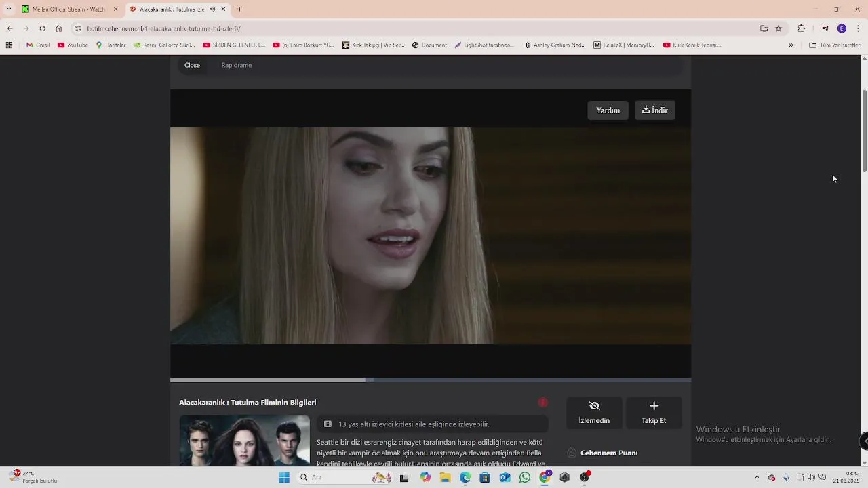The width and height of the screenshot is (868, 488).
Task: Click the site information icon
Action: point(78,28)
